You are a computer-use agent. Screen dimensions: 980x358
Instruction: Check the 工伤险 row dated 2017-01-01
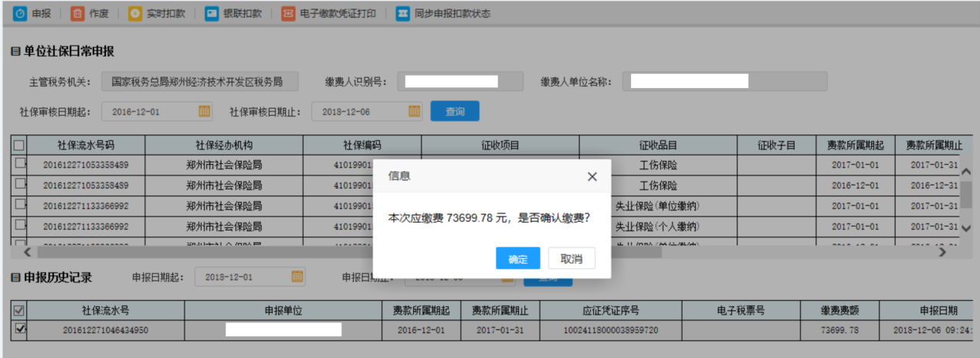pos(20,163)
